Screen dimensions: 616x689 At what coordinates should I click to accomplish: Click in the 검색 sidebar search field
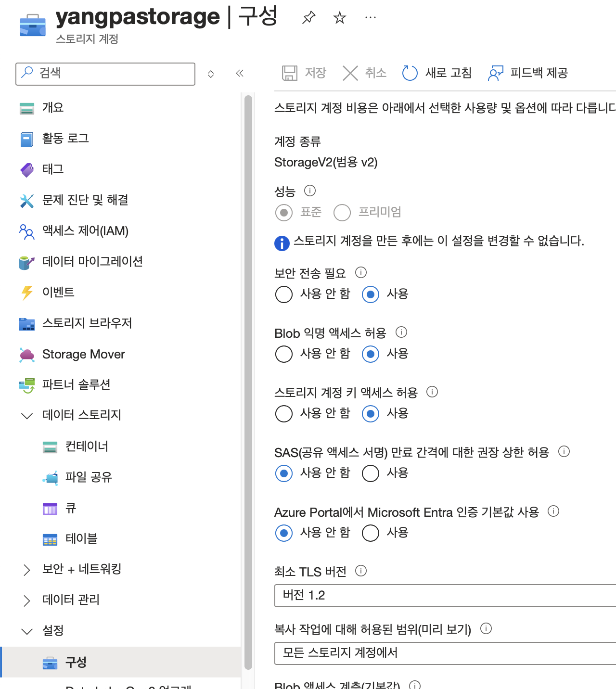[x=105, y=74]
